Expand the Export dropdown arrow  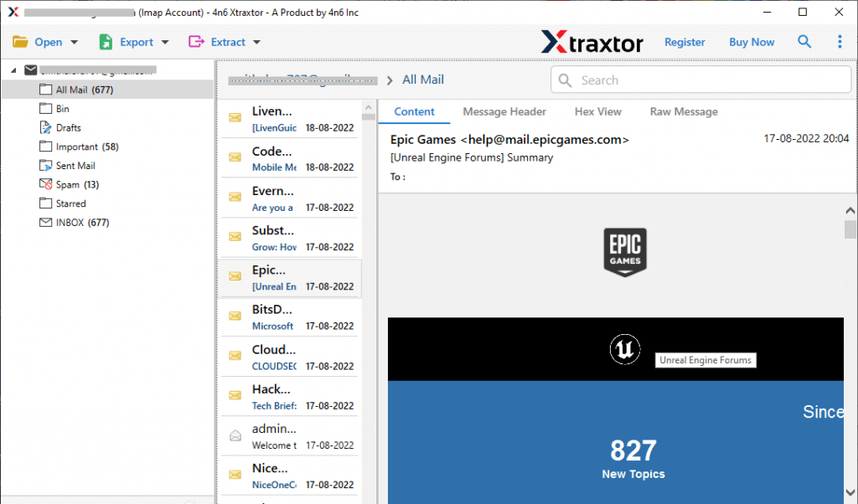click(164, 41)
